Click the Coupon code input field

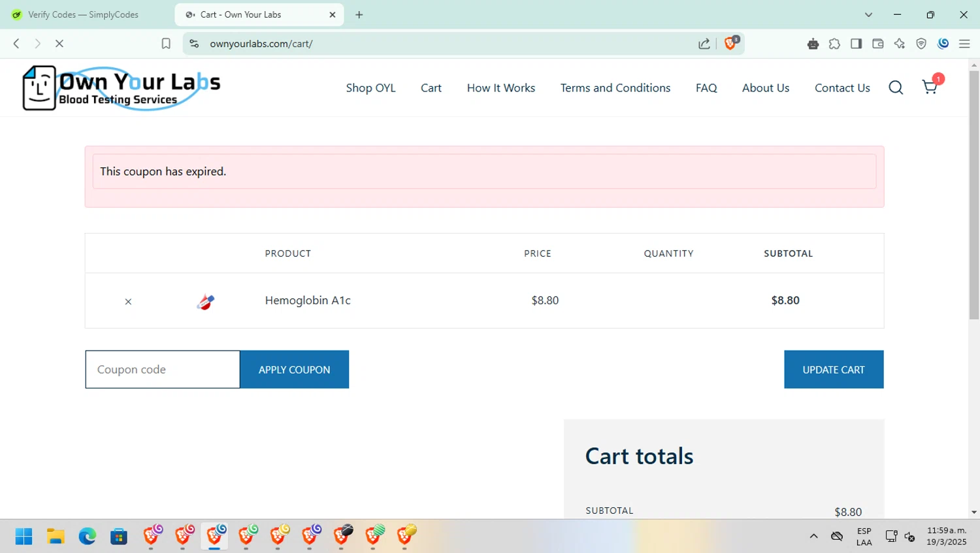163,370
